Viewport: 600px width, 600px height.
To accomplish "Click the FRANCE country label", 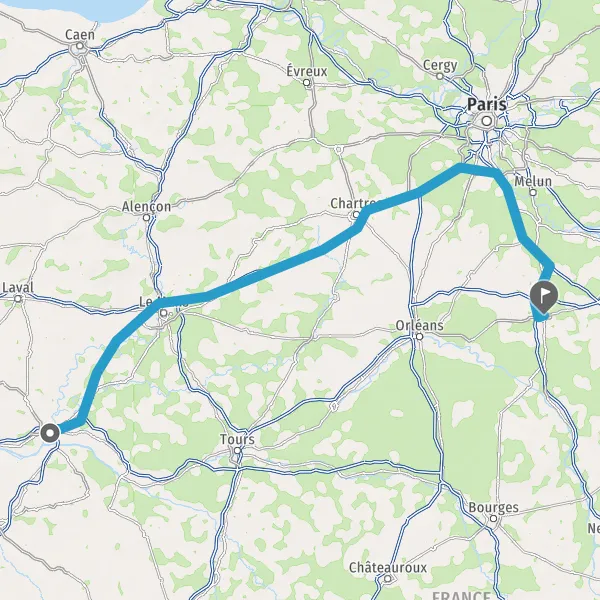I will (461, 595).
